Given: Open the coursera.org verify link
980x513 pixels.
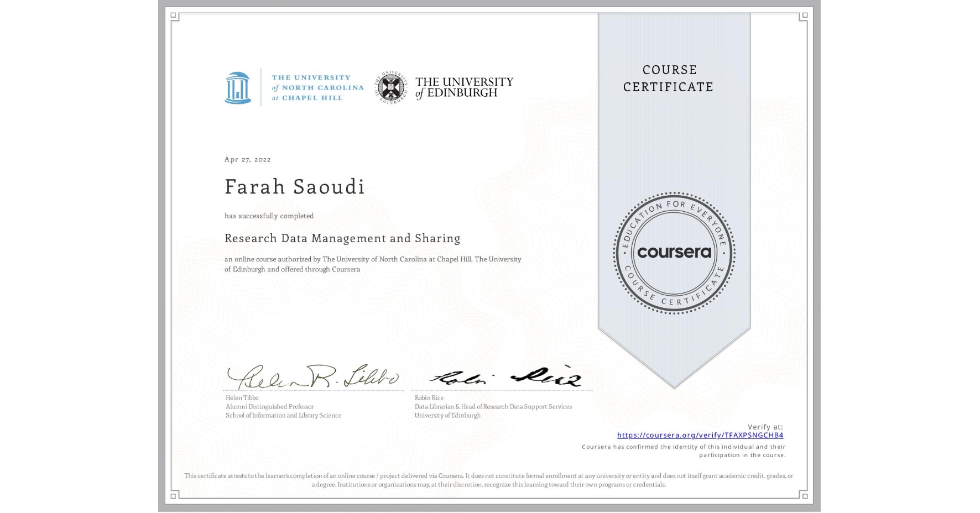Looking at the screenshot, I should [x=700, y=435].
